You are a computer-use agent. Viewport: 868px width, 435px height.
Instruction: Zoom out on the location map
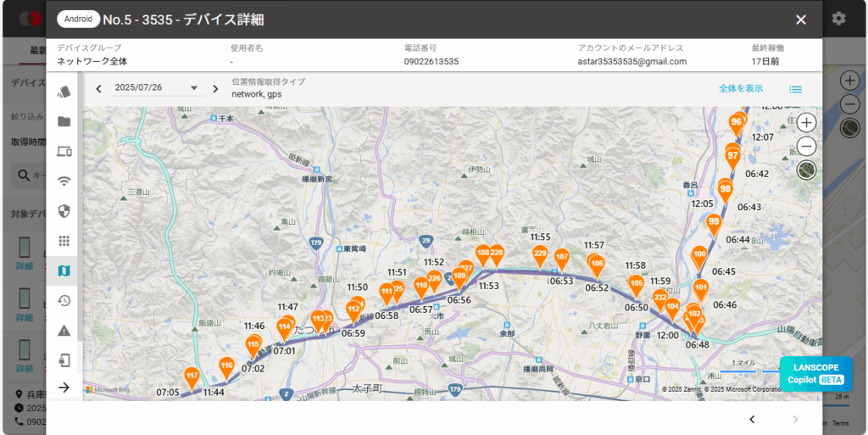806,146
